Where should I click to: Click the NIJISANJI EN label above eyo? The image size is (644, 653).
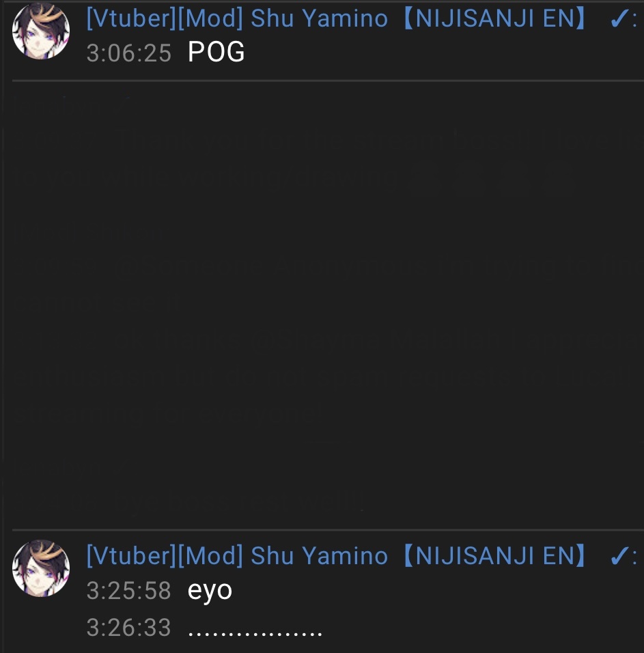[495, 556]
